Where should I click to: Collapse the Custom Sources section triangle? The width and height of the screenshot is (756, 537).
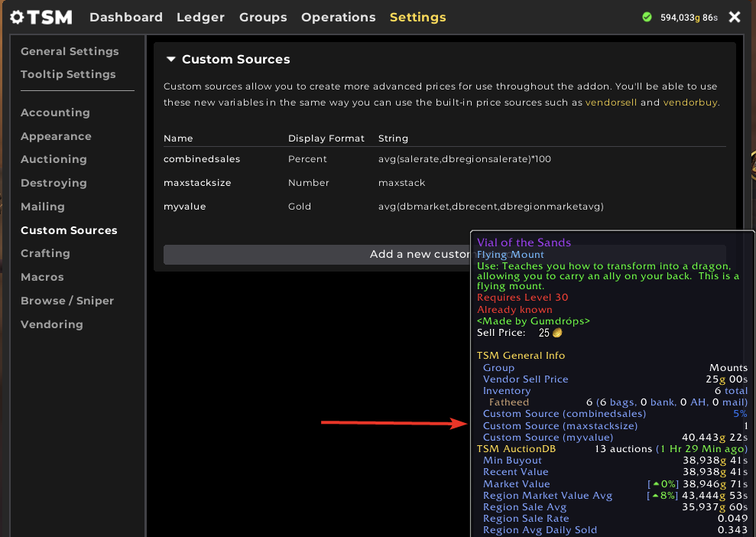(x=170, y=60)
